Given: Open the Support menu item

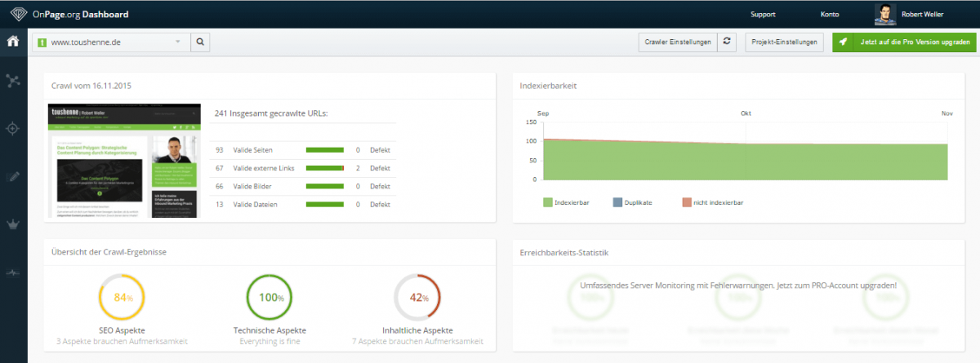Looking at the screenshot, I should click(762, 14).
